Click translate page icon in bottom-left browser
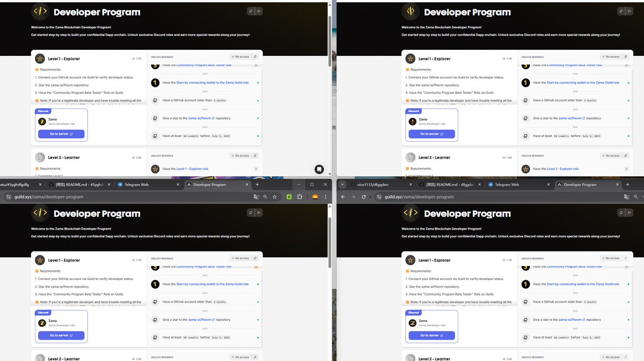The image size is (644, 361). tap(256, 197)
